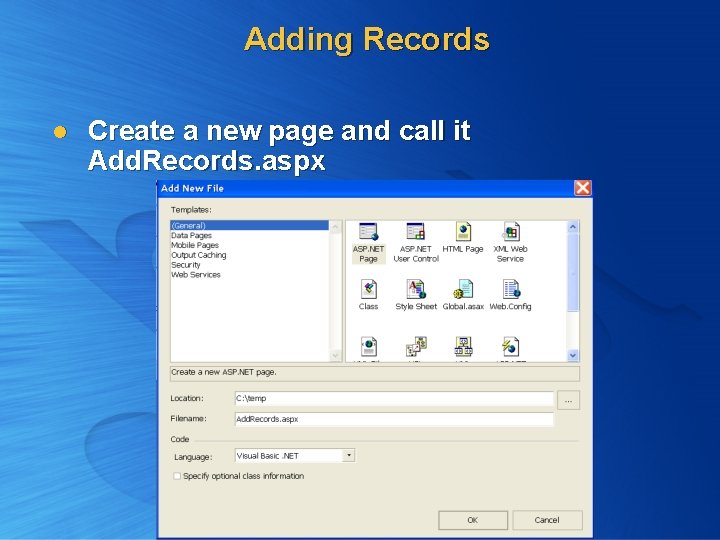Select the (General) templates category
The width and height of the screenshot is (720, 540).
(249, 225)
